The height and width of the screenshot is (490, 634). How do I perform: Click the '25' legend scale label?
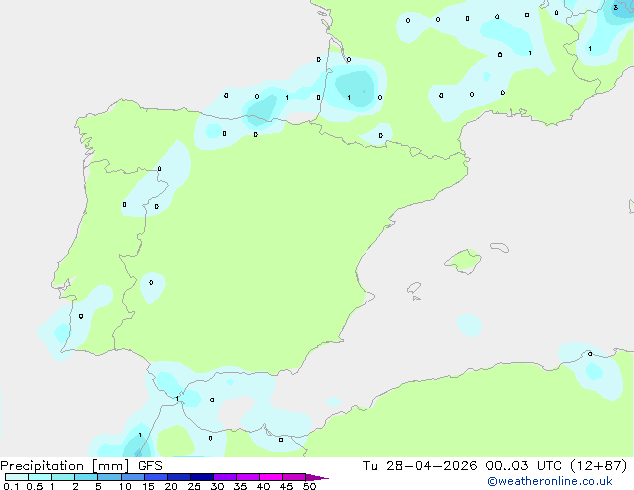coord(194,486)
